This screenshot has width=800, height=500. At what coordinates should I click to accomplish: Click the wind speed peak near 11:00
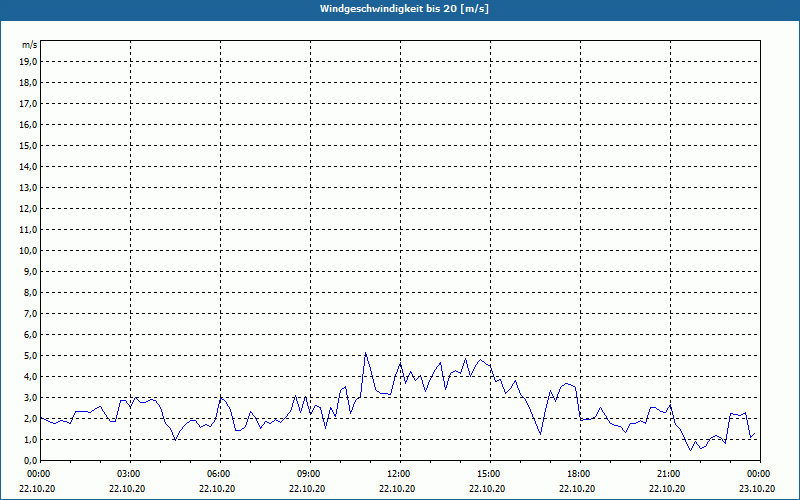365,353
